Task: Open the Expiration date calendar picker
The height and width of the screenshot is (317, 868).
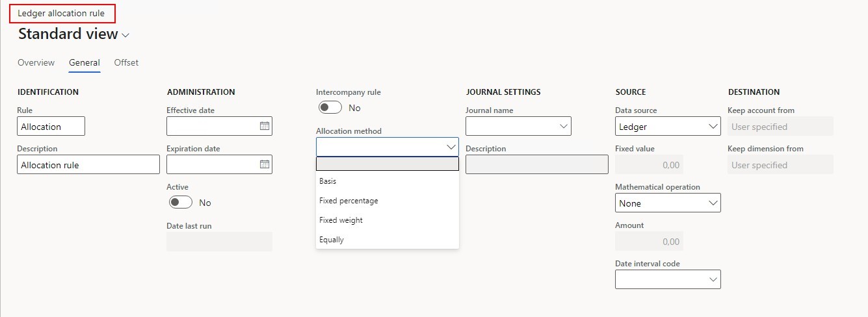Action: click(265, 164)
